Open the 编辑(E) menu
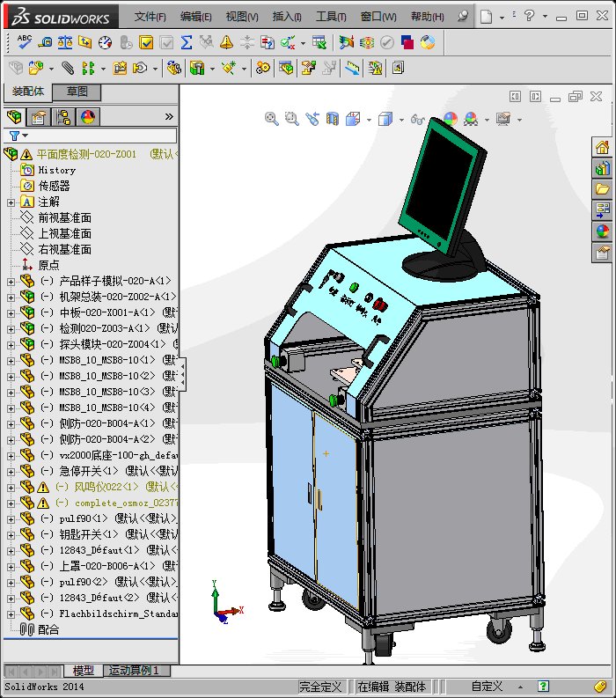616x698 pixels. 196,17
